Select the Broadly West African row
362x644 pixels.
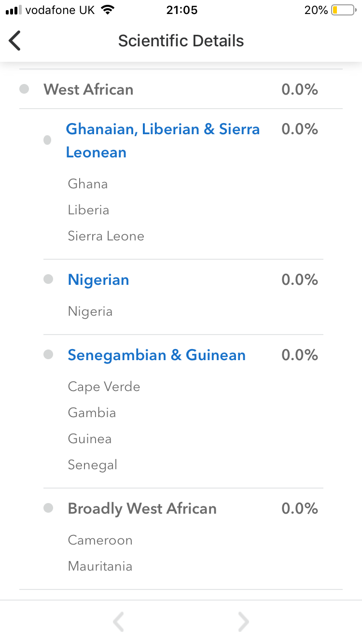142,508
